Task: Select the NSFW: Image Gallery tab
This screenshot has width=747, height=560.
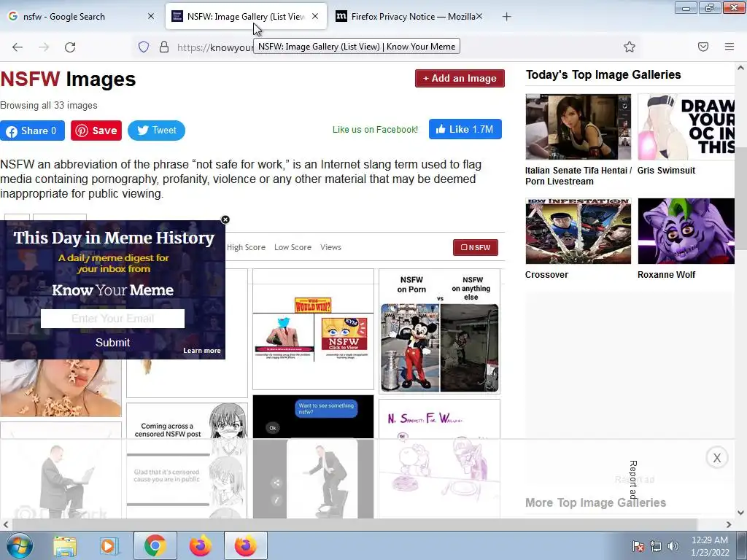Action: click(x=246, y=17)
